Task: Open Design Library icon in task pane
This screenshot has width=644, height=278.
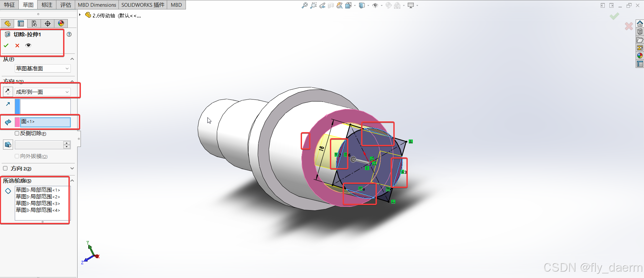Action: coord(640,32)
